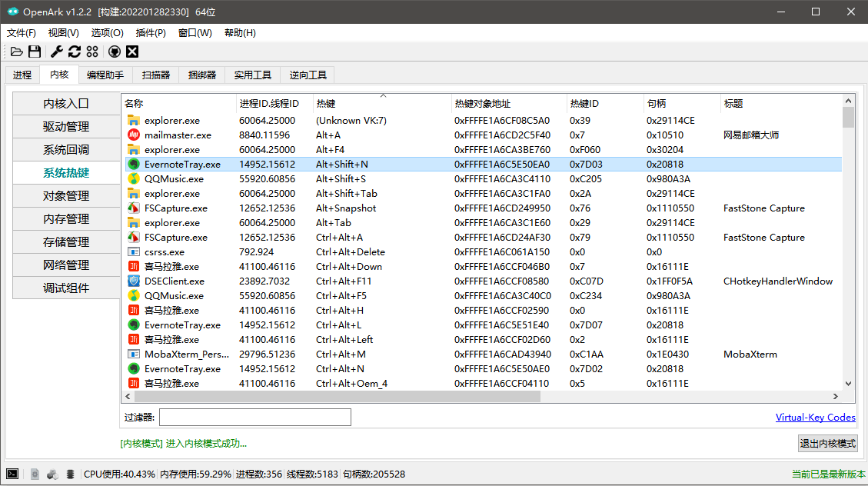
Task: Click the round GitHub-style toolbar icon
Action: (115, 52)
